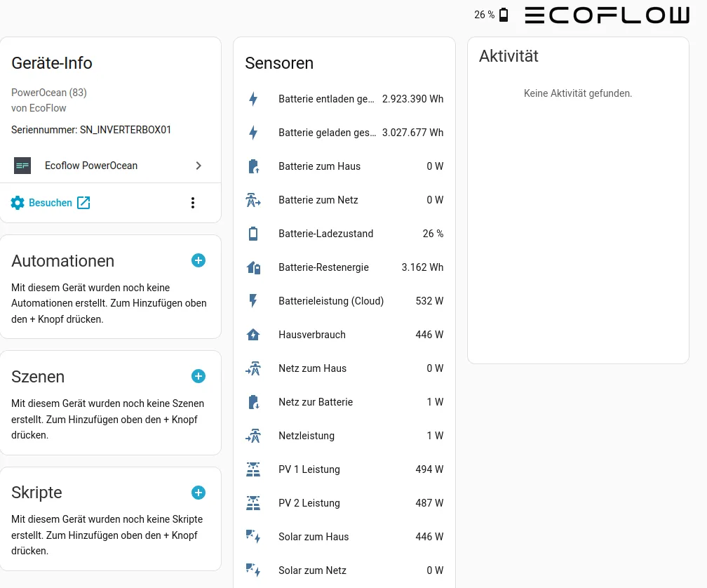Click the 3.027.677 Wh value
Viewport: 707px width, 588px height.
(x=412, y=133)
